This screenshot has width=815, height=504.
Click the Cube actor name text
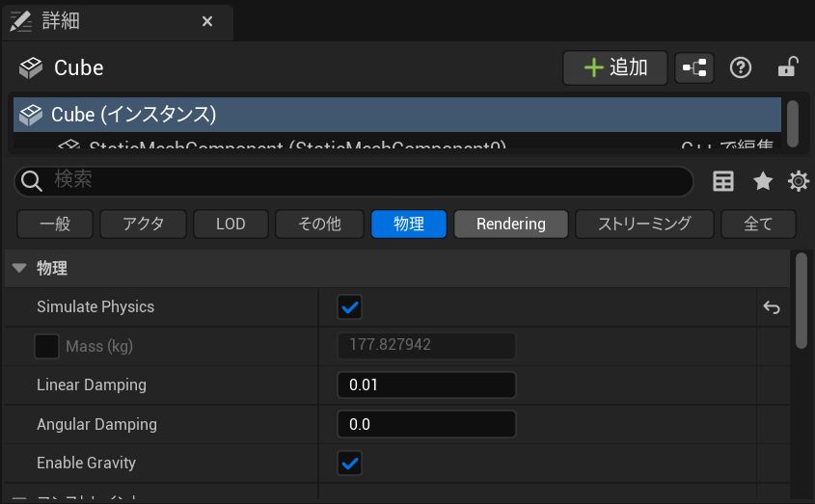pyautogui.click(x=79, y=68)
